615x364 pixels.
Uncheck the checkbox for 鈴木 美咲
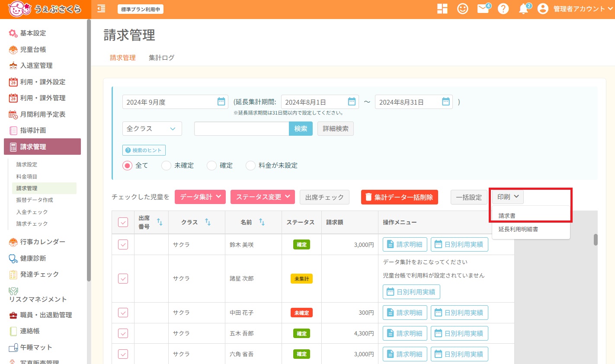coord(123,245)
